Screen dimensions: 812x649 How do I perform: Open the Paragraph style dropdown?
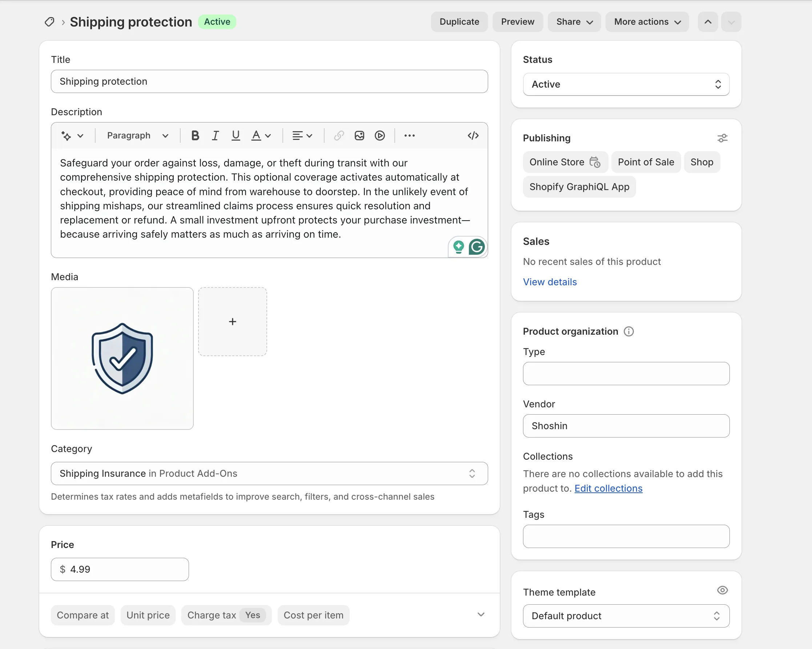click(x=137, y=136)
